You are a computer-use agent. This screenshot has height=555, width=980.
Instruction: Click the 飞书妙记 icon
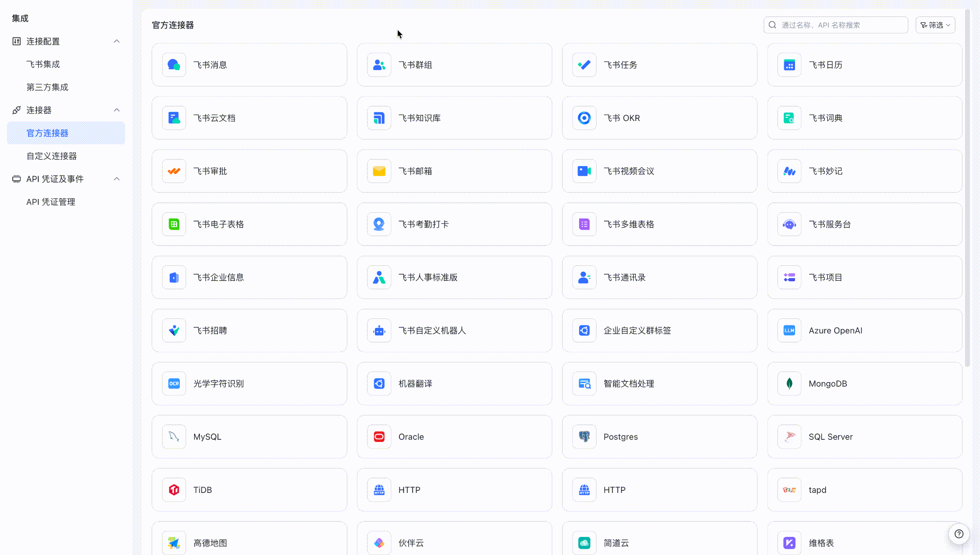790,171
